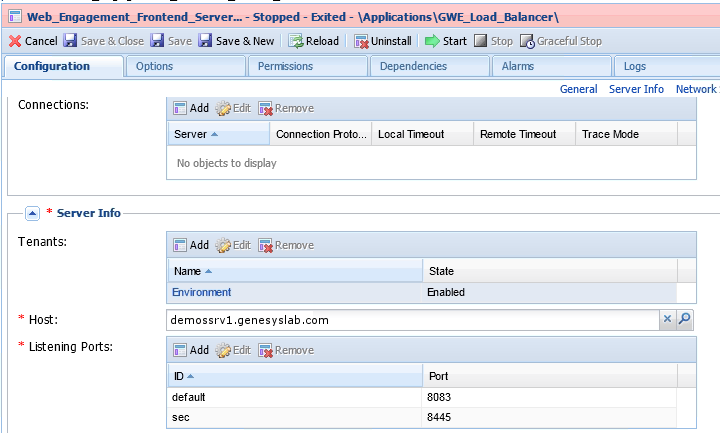The width and height of the screenshot is (720, 433).
Task: Jump to Server Info section link
Action: click(636, 89)
